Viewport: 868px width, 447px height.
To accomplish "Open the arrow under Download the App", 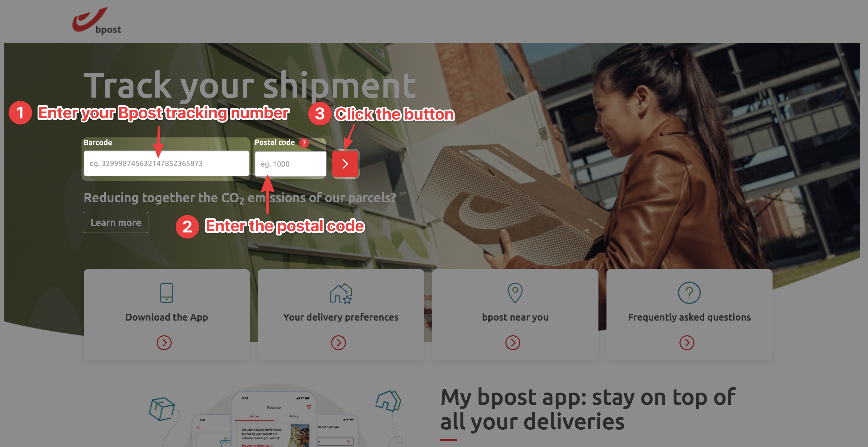I will 164,342.
